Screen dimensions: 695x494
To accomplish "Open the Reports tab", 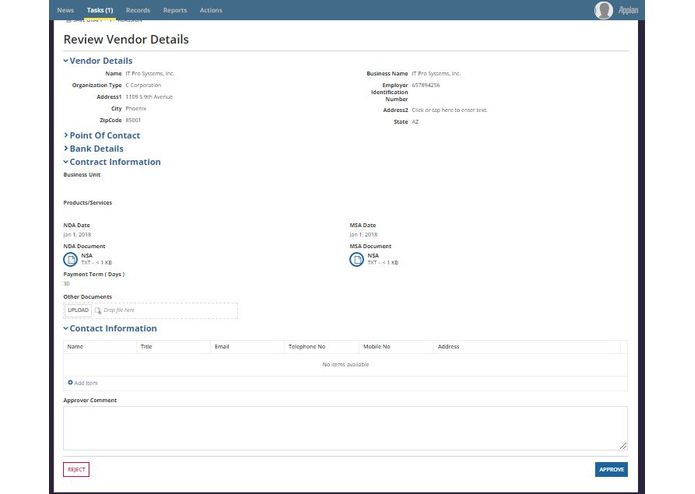I will click(x=175, y=10).
